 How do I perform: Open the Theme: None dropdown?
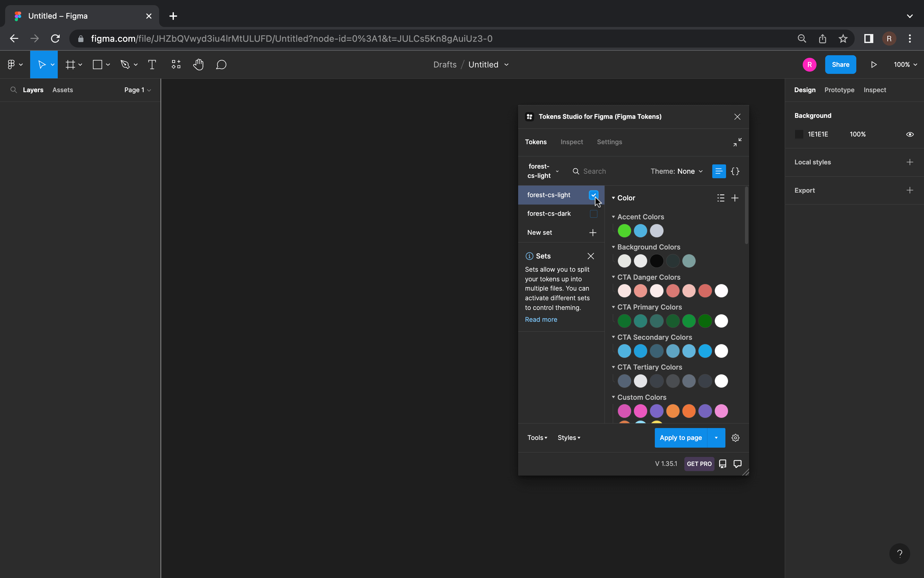click(676, 171)
